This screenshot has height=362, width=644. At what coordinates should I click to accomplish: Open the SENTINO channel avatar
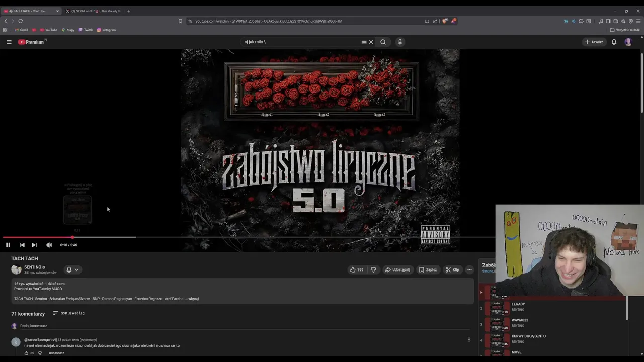tap(16, 269)
